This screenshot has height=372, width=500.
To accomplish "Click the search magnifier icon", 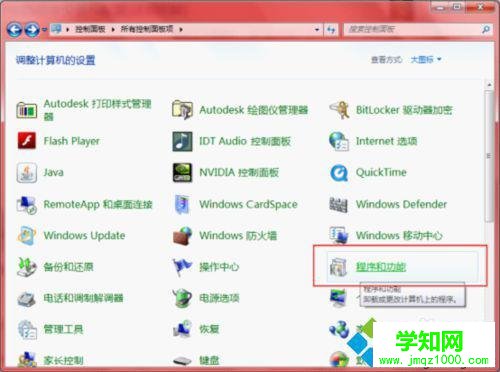I will pos(486,30).
